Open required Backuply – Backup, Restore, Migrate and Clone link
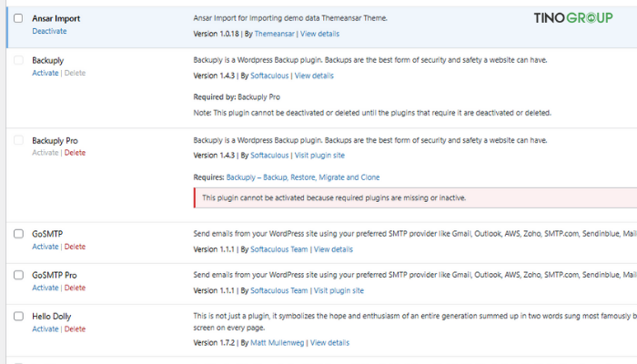This screenshot has width=637, height=364. (303, 177)
